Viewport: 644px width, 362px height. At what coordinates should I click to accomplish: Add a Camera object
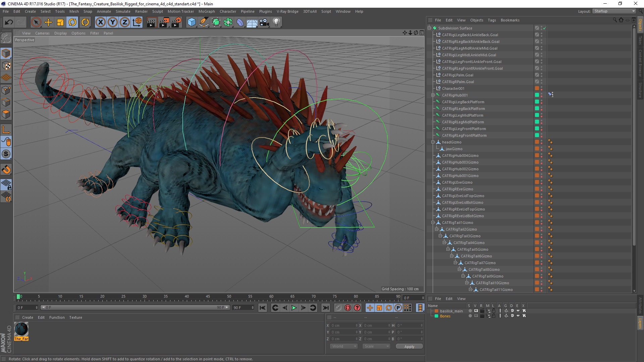click(x=264, y=22)
